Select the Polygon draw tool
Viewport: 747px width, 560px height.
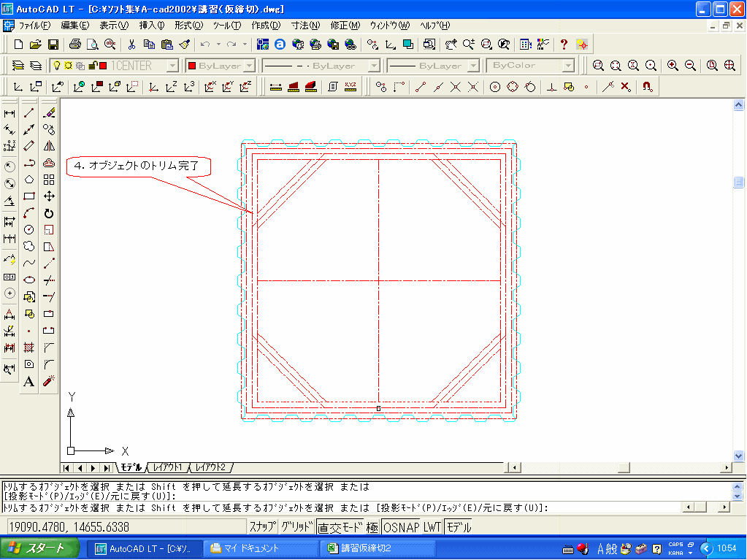[29, 180]
